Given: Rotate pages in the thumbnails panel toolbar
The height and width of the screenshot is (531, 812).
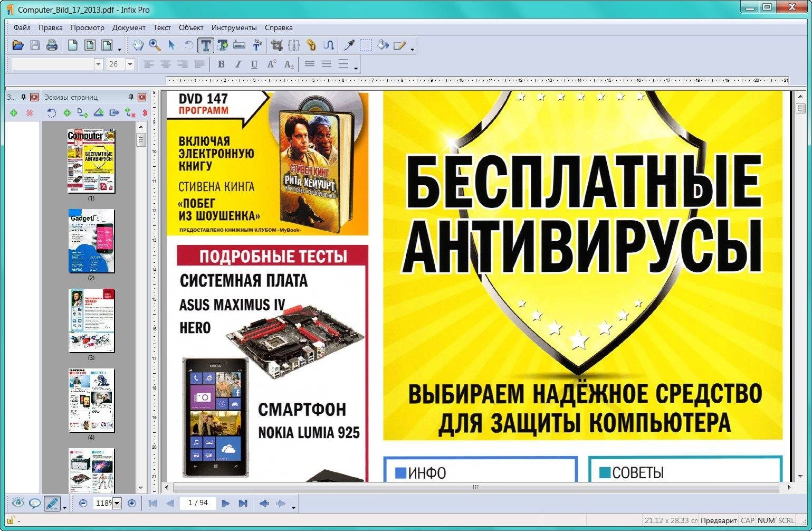Looking at the screenshot, I should pyautogui.click(x=51, y=112).
